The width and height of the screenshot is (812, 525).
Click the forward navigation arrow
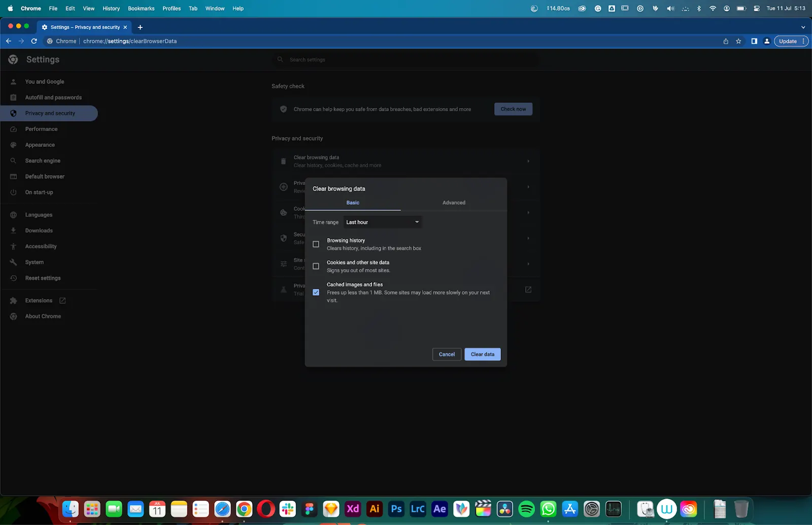tap(21, 41)
